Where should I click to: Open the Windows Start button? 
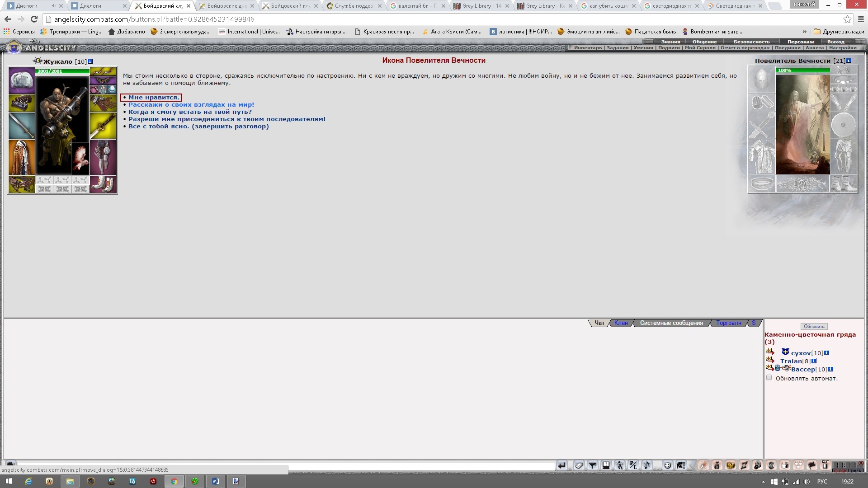point(9,481)
